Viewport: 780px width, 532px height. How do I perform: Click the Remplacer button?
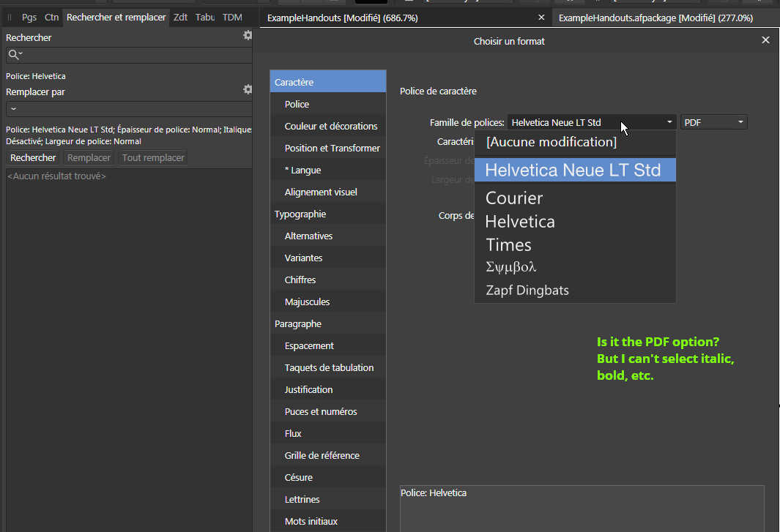click(89, 157)
